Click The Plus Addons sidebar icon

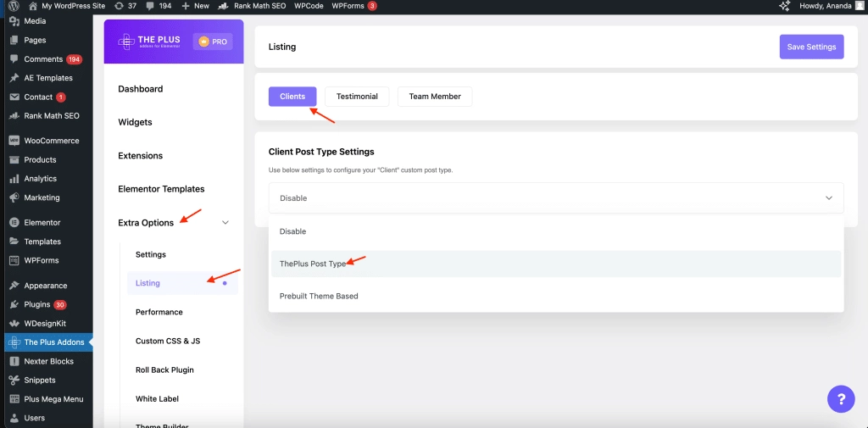14,342
